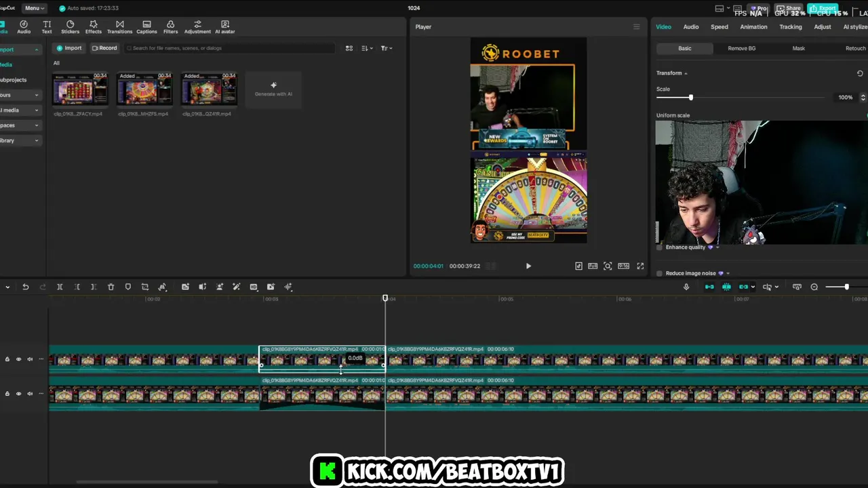Open the dropdown at timeline toolbar start

click(7, 287)
